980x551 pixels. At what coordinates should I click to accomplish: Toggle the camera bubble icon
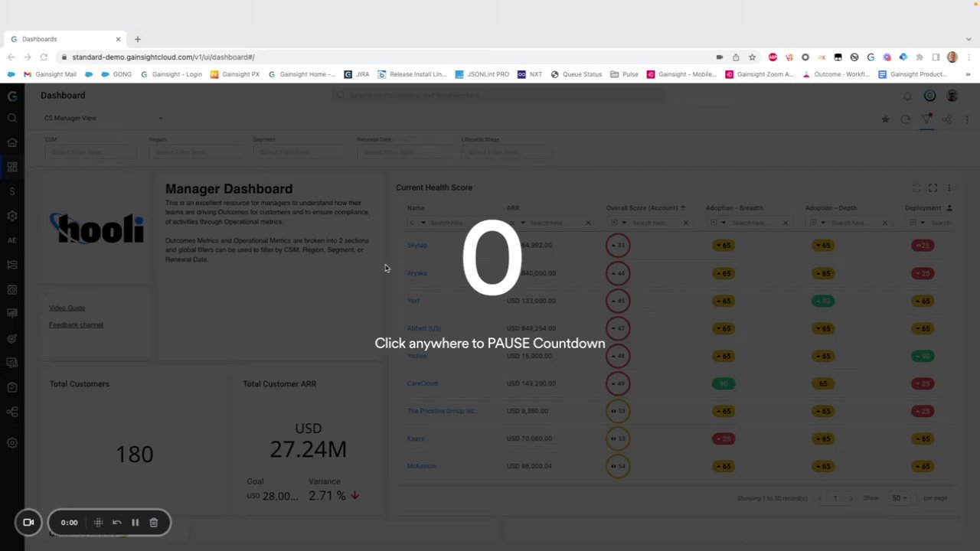[28, 523]
